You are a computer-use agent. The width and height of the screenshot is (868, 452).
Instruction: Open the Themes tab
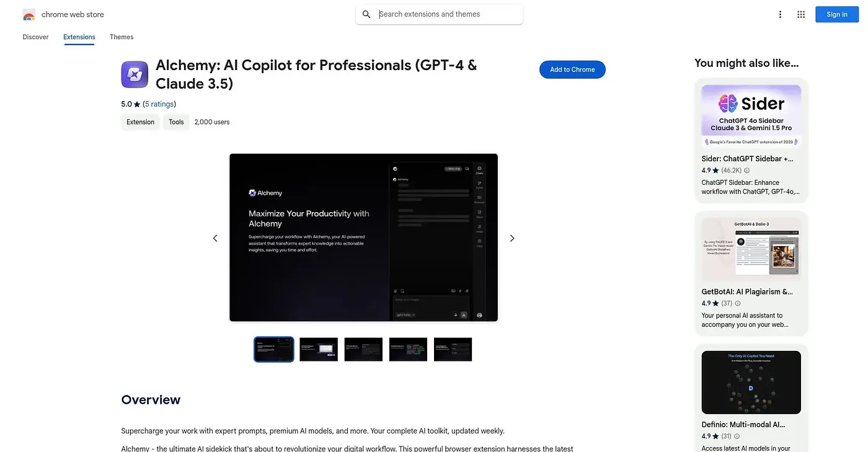(122, 37)
